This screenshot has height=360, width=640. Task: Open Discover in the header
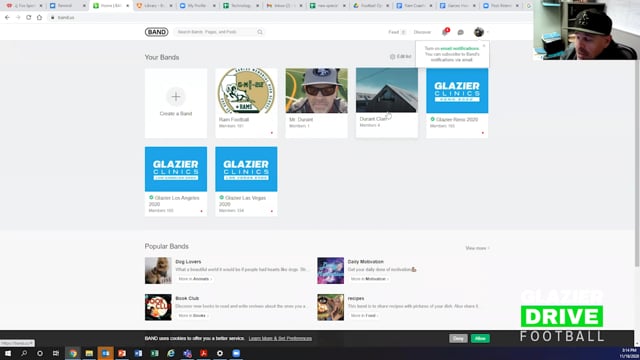(422, 32)
